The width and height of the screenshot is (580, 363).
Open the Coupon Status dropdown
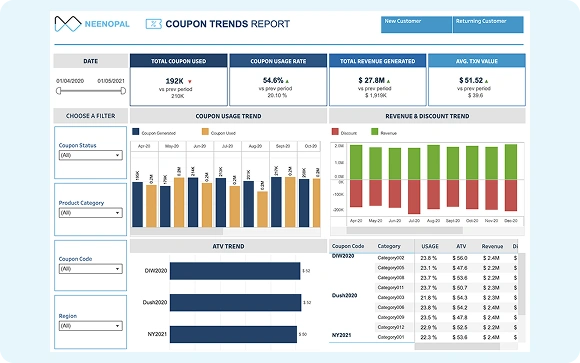[x=91, y=155]
